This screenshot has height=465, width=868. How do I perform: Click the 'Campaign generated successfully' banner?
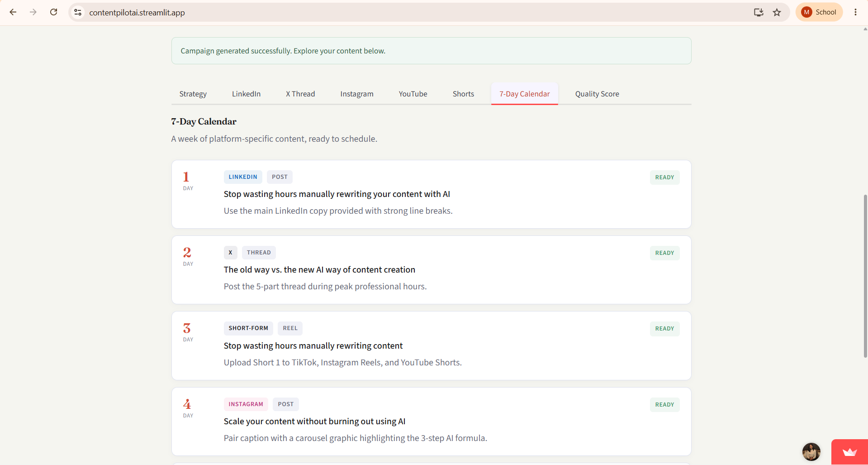coord(432,51)
